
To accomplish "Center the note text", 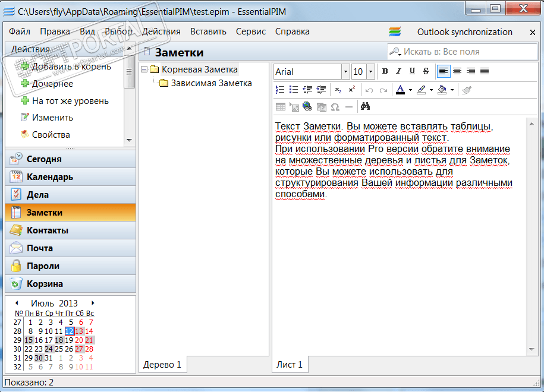I will tap(457, 71).
